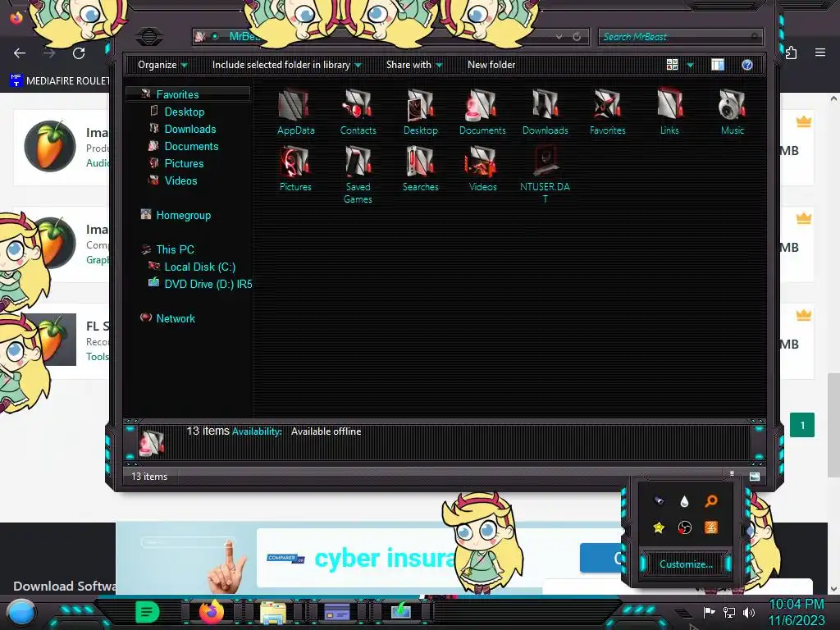
Task: Open the Organize menu
Action: click(162, 65)
